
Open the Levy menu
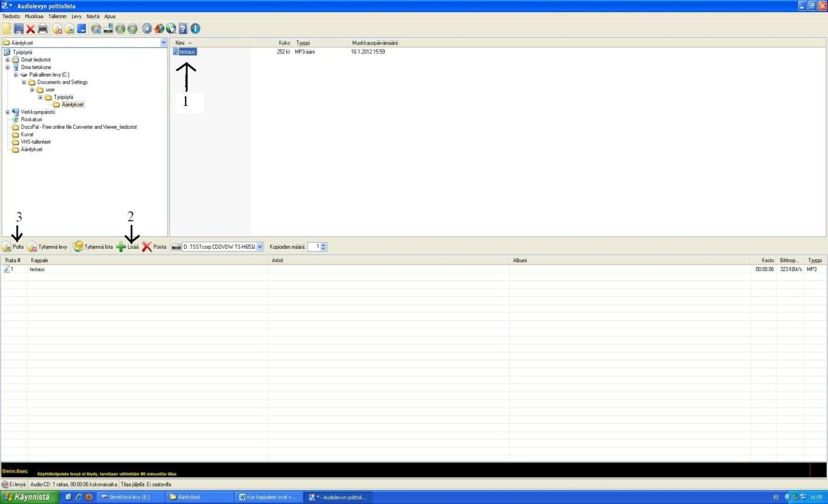click(77, 16)
